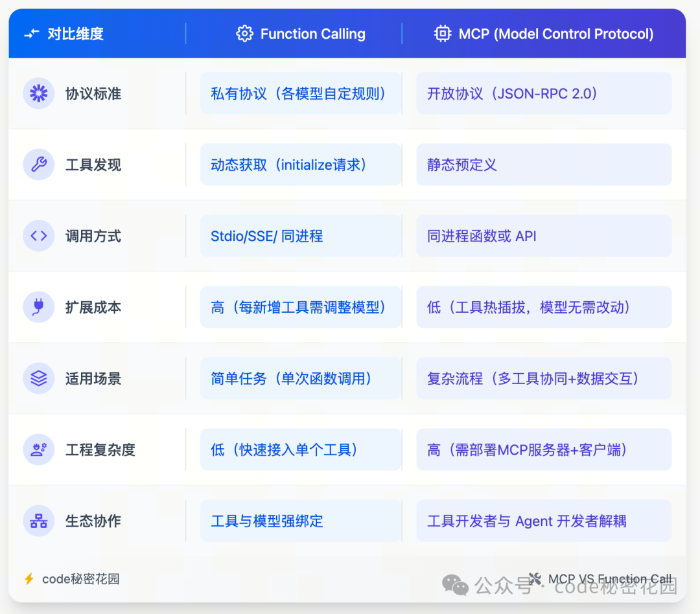Click the 工具热插拔 low-cost cell

click(543, 307)
